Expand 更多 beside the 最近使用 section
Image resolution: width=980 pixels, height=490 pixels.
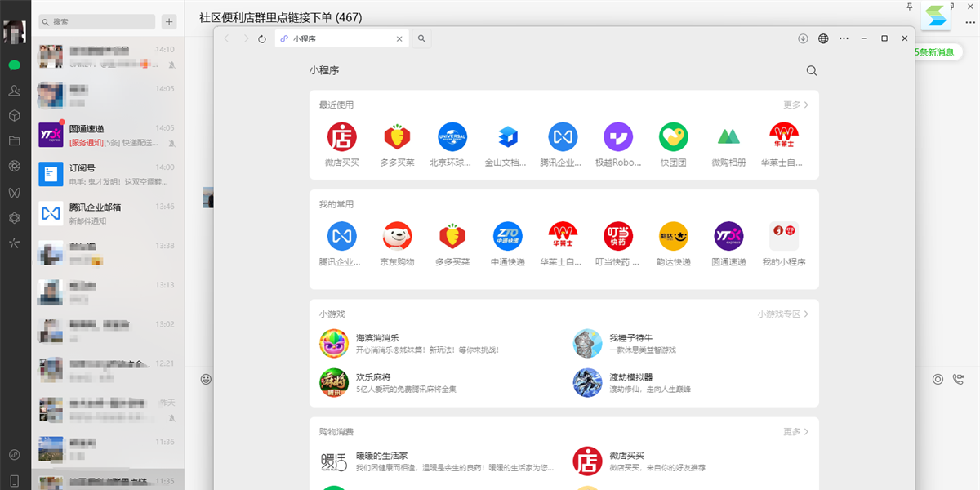pos(794,105)
